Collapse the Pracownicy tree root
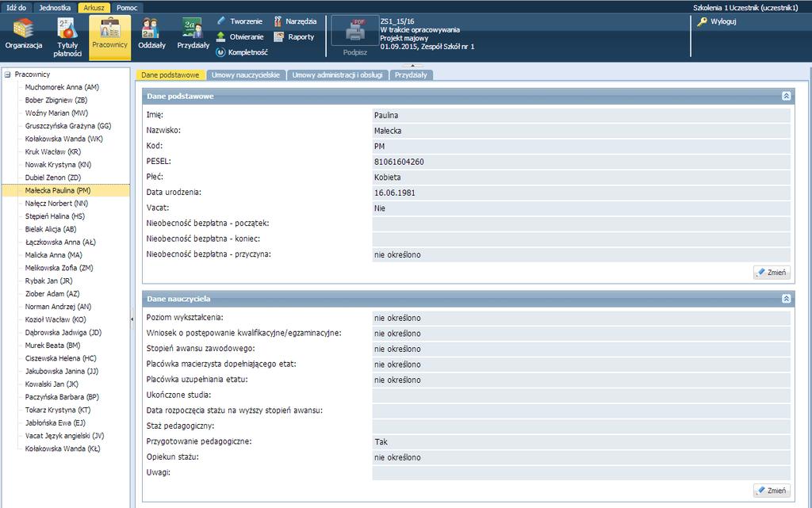This screenshot has width=812, height=508. [x=8, y=74]
